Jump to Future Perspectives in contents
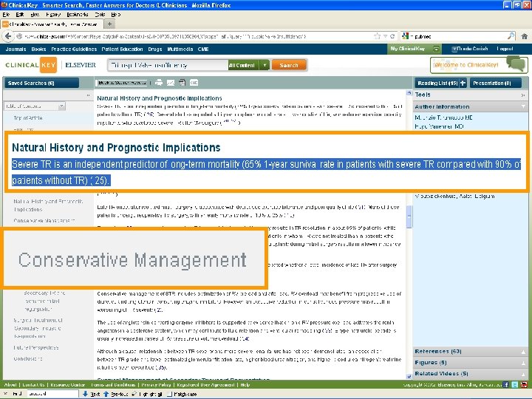The image size is (532, 399). click(x=36, y=348)
